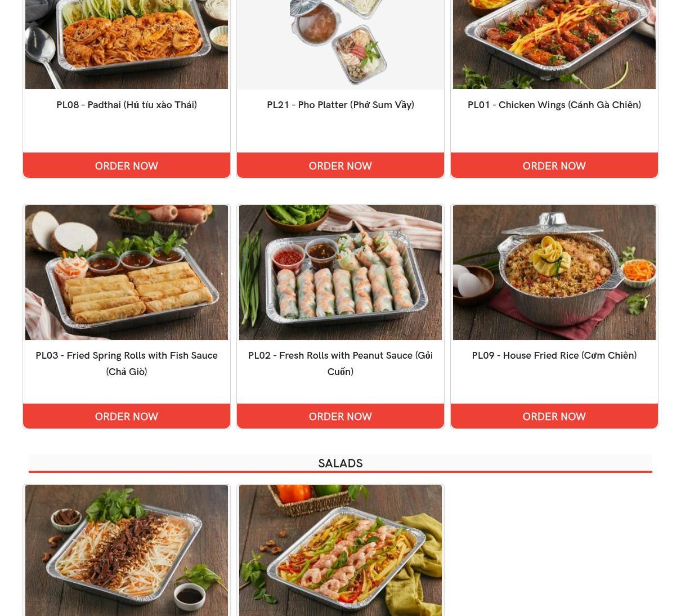The height and width of the screenshot is (616, 681).
Task: Order PL09 House Fried Rice
Action: (x=554, y=416)
